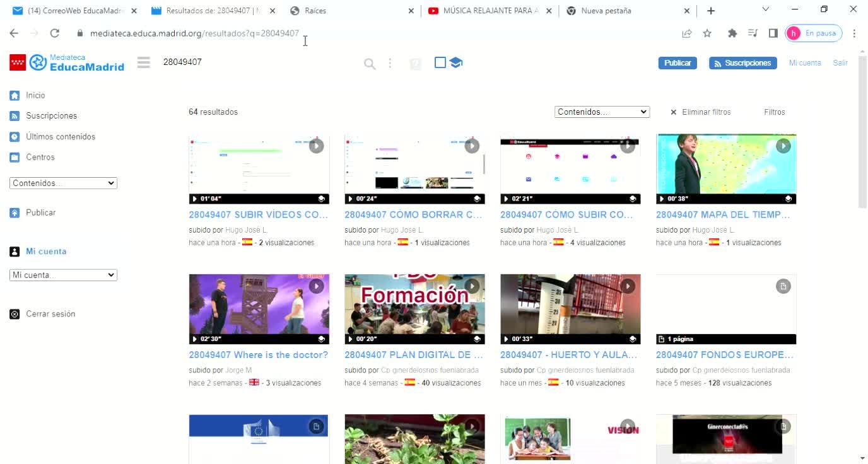Open the SUBIR VÍDEOS video thumbnail
The width and height of the screenshot is (868, 464).
click(x=259, y=168)
